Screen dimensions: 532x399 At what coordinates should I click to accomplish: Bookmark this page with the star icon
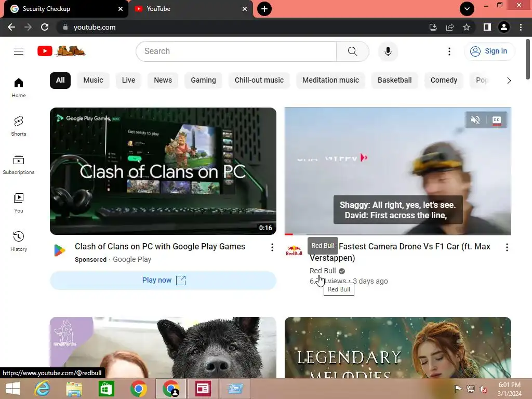click(467, 27)
